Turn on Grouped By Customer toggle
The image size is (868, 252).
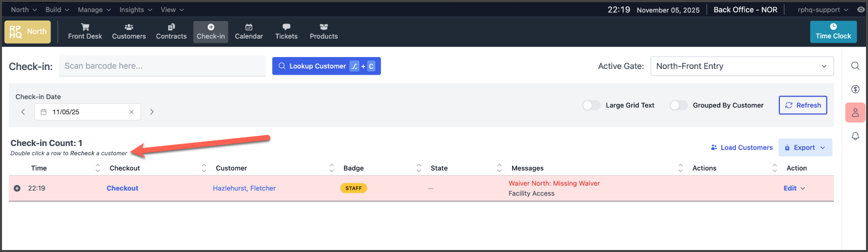678,105
